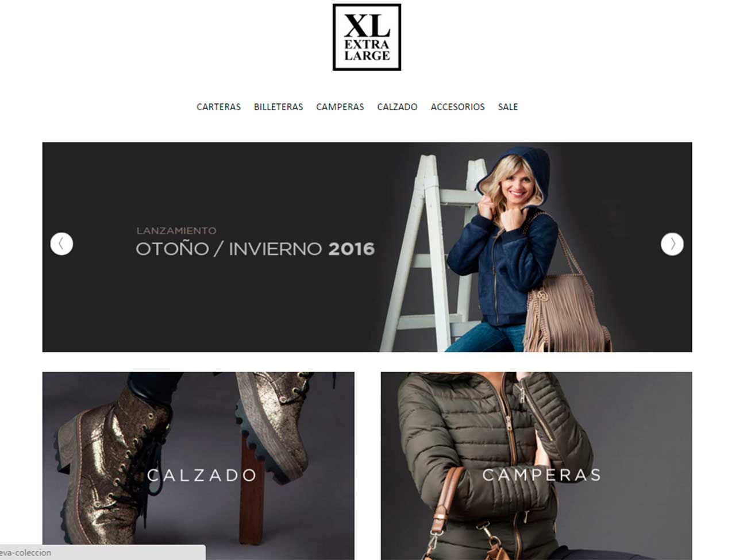Open the CAMPERAS category tile

pos(536,466)
